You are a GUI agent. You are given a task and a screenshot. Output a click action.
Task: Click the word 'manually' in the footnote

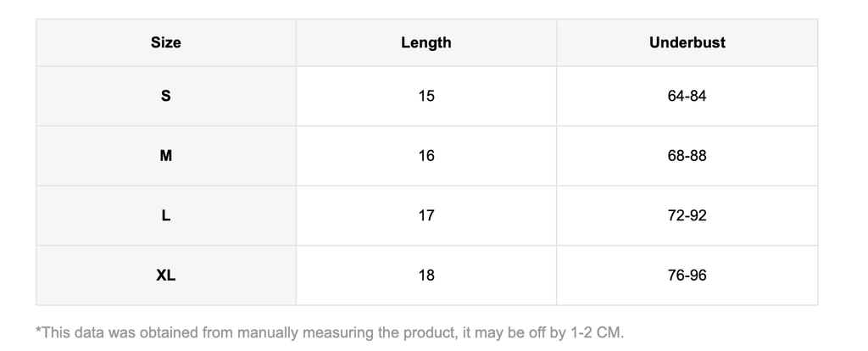pyautogui.click(x=265, y=331)
